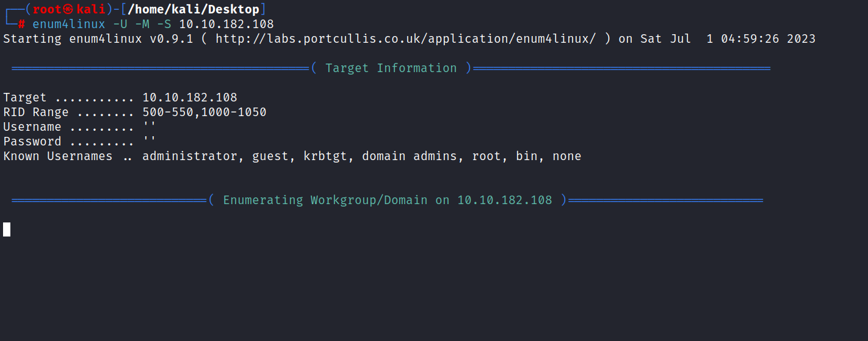Image resolution: width=868 pixels, height=341 pixels.
Task: Click the Target Information header
Action: pyautogui.click(x=391, y=68)
